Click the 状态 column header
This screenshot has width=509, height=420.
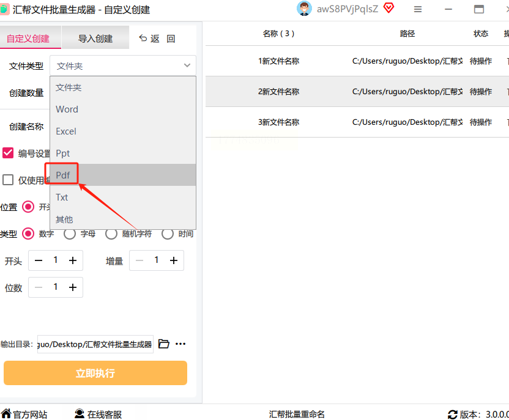[481, 34]
